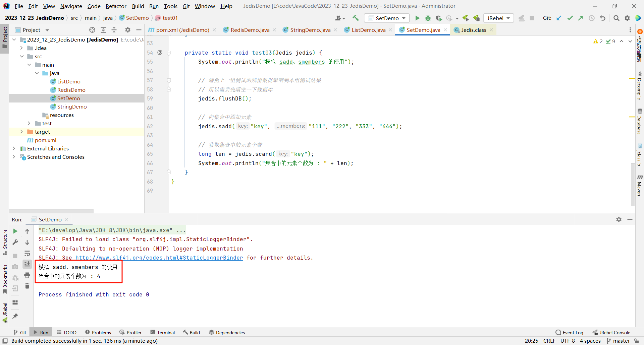Select ListDemo class in project tree
644x345 pixels.
[x=69, y=81]
